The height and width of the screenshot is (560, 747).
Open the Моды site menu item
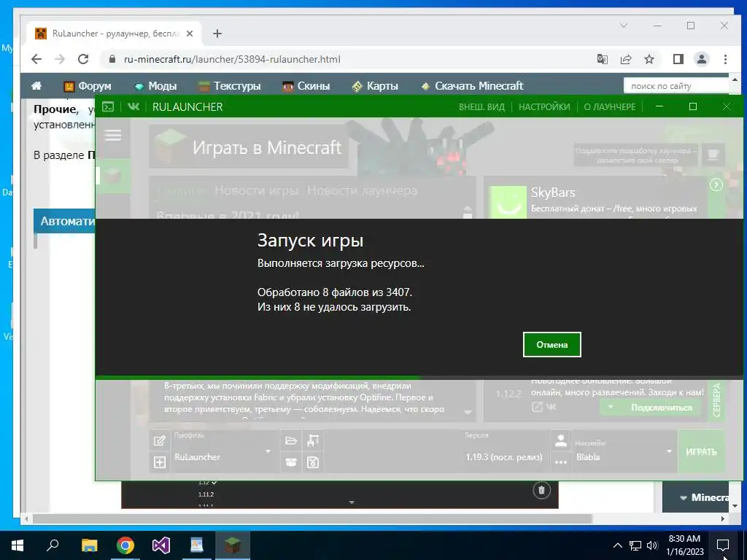(x=156, y=86)
